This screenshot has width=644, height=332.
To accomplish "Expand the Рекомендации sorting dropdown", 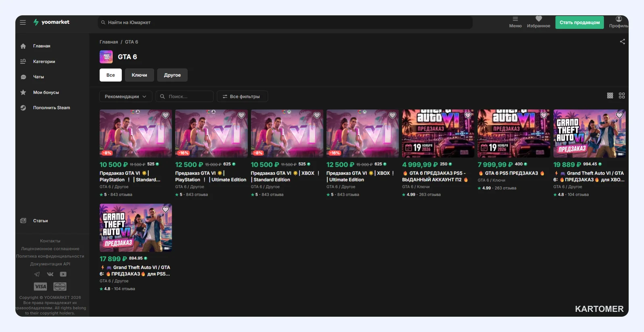I will pyautogui.click(x=125, y=96).
